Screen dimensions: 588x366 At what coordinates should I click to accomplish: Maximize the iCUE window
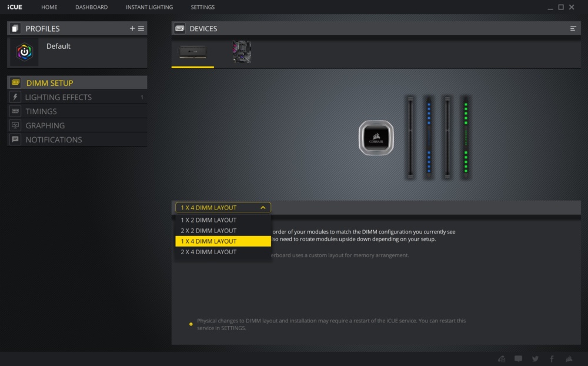click(x=561, y=7)
